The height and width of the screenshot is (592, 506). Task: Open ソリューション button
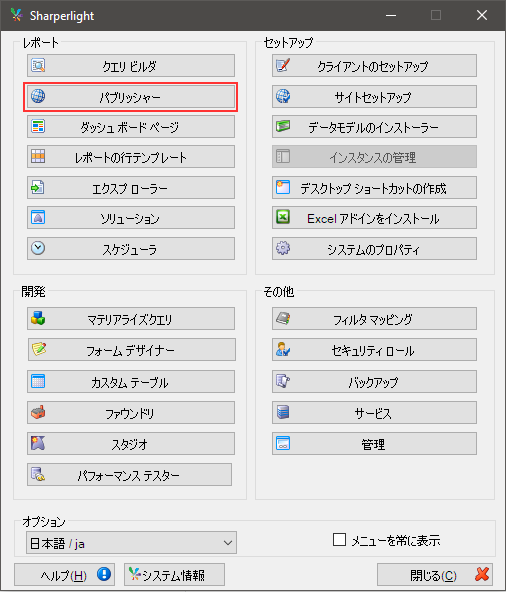point(131,217)
